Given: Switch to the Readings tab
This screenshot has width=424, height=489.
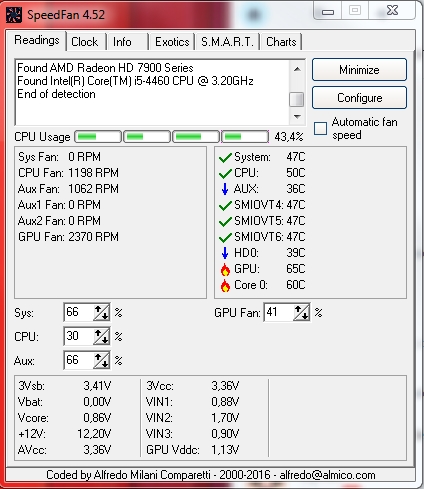Looking at the screenshot, I should 37,40.
